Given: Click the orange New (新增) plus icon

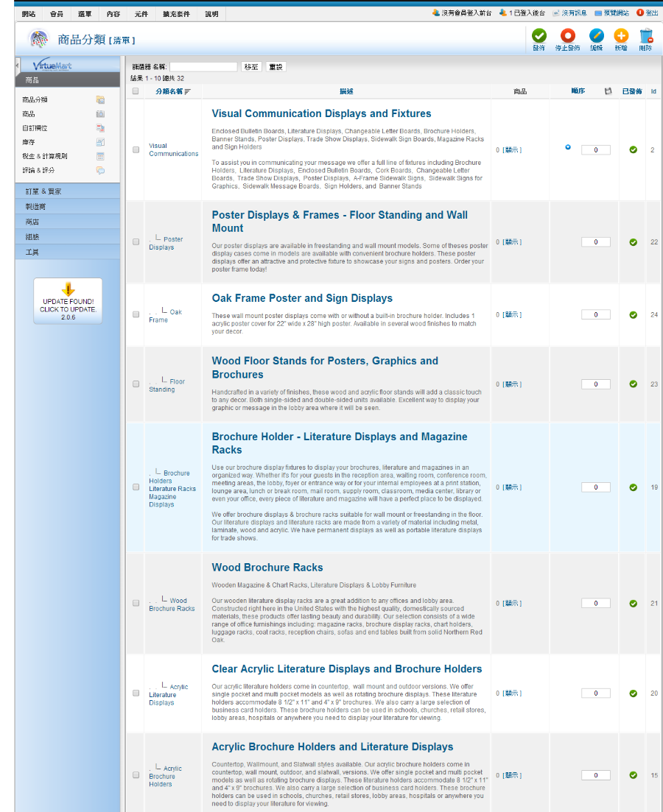Looking at the screenshot, I should pos(620,36).
